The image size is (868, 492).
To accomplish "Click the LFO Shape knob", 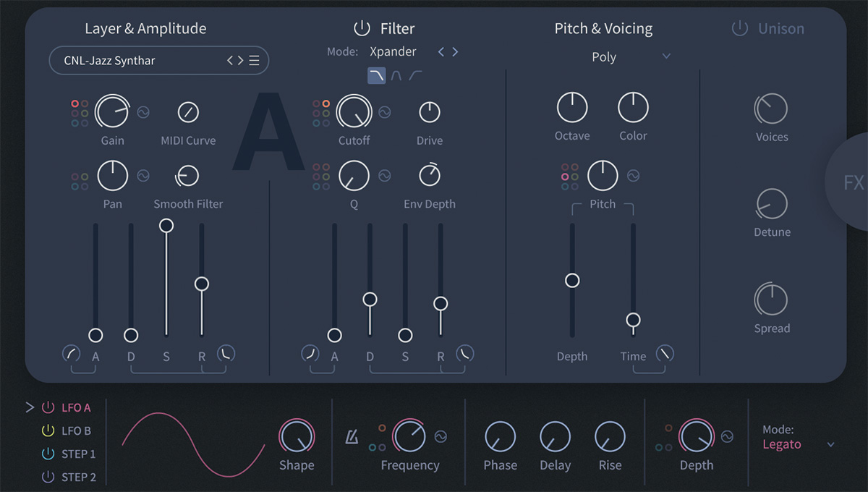I will coord(297,436).
